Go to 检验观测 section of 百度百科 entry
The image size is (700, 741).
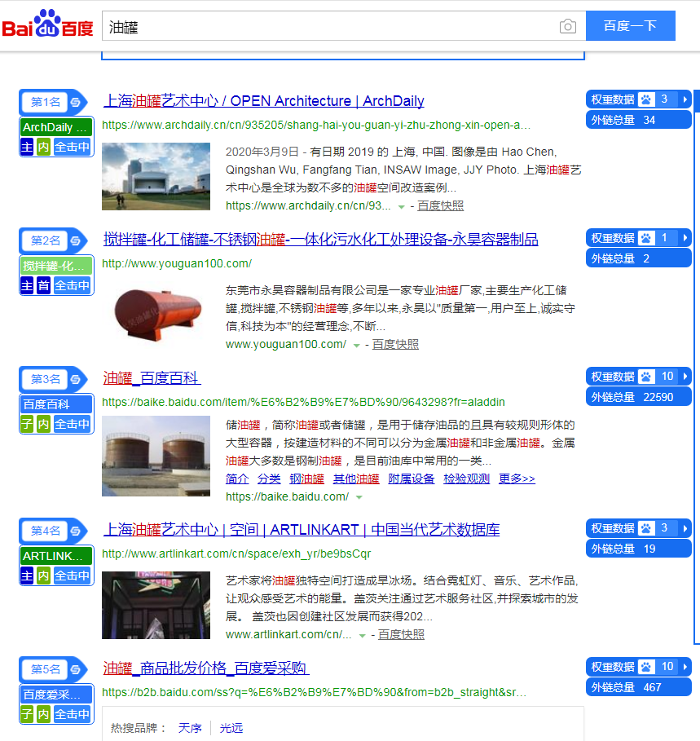coord(467,479)
